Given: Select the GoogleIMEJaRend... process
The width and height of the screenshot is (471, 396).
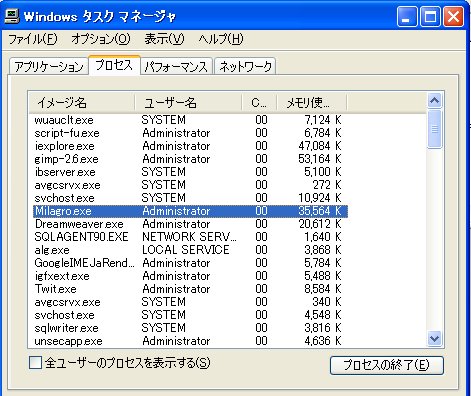Looking at the screenshot, I should [x=190, y=263].
